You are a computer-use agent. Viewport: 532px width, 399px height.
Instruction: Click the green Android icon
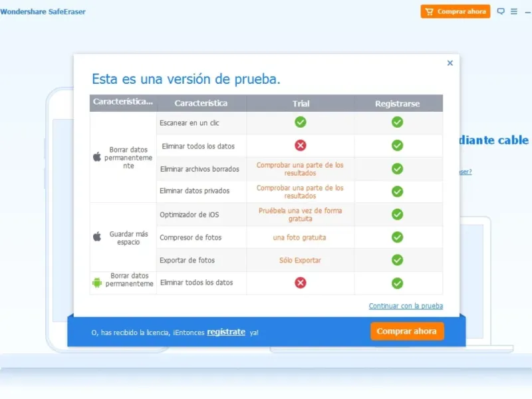pyautogui.click(x=97, y=282)
